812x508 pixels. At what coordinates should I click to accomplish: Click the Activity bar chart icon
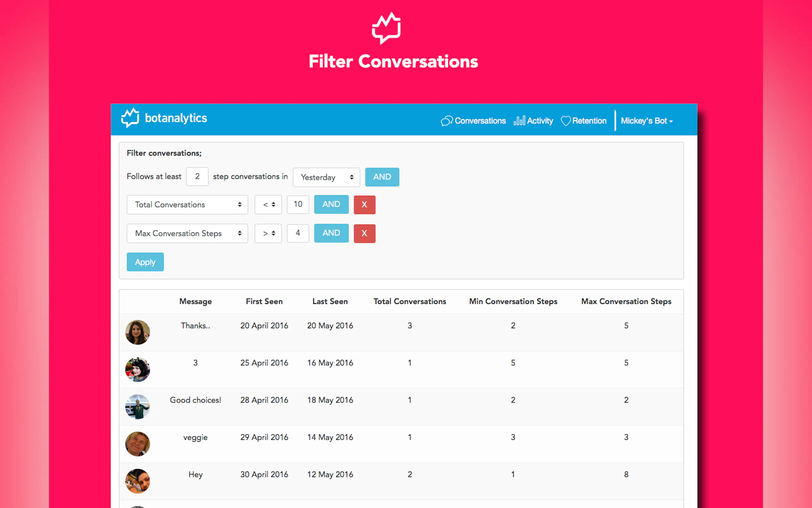pos(519,121)
